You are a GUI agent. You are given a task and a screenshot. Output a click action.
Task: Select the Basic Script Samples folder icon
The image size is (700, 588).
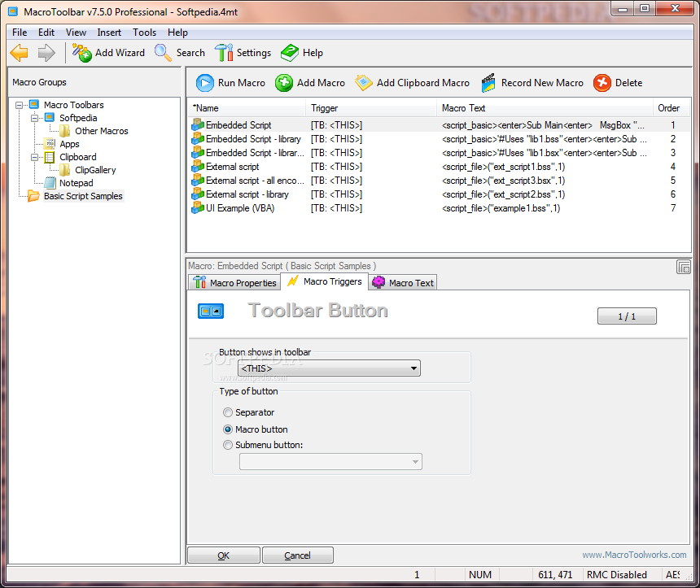[33, 196]
